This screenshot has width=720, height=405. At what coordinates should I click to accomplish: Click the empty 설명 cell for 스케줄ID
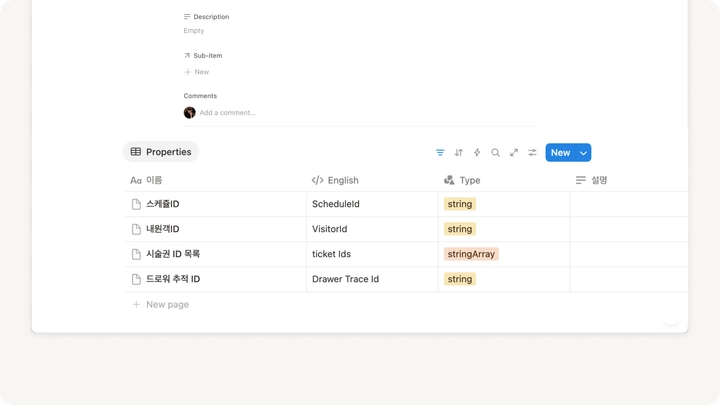pos(629,204)
